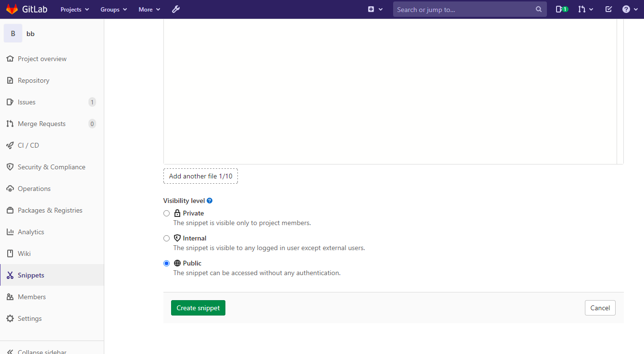Open the Issues section
The width and height of the screenshot is (644, 354).
coord(26,101)
